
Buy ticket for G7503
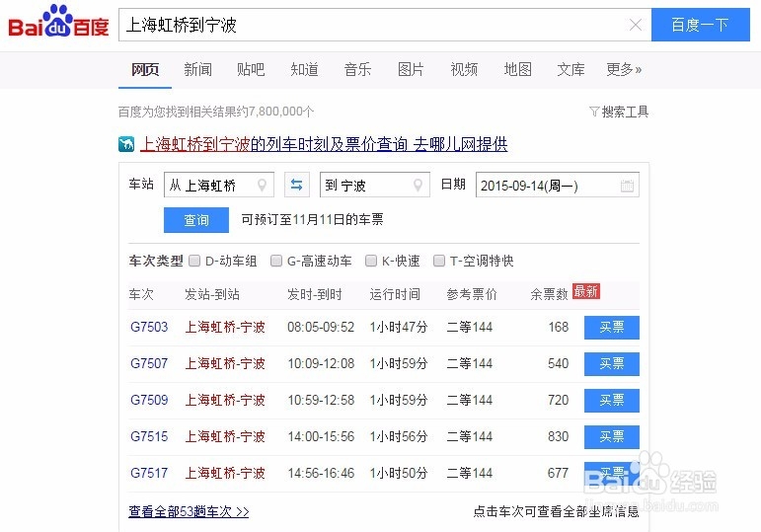click(x=612, y=327)
